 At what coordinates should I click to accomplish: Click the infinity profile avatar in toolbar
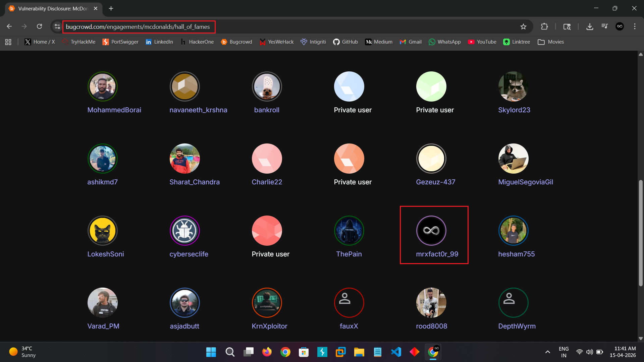620,26
